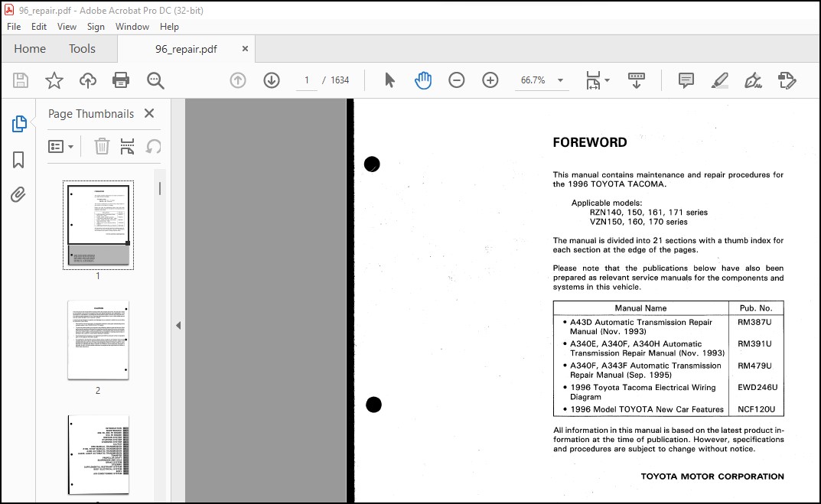Zoom out with the minus button
The image size is (821, 504).
click(x=457, y=80)
